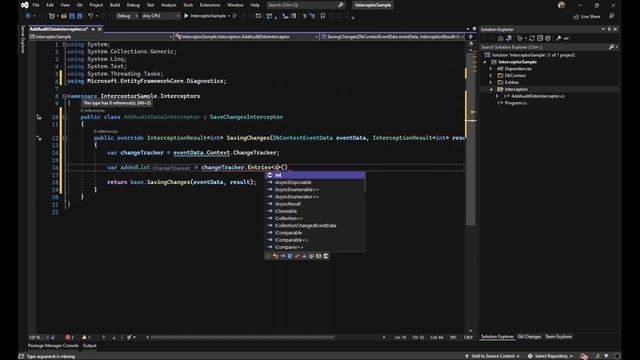This screenshot has height=360, width=640.
Task: Click the yellow warning count icon
Action: coord(84,337)
